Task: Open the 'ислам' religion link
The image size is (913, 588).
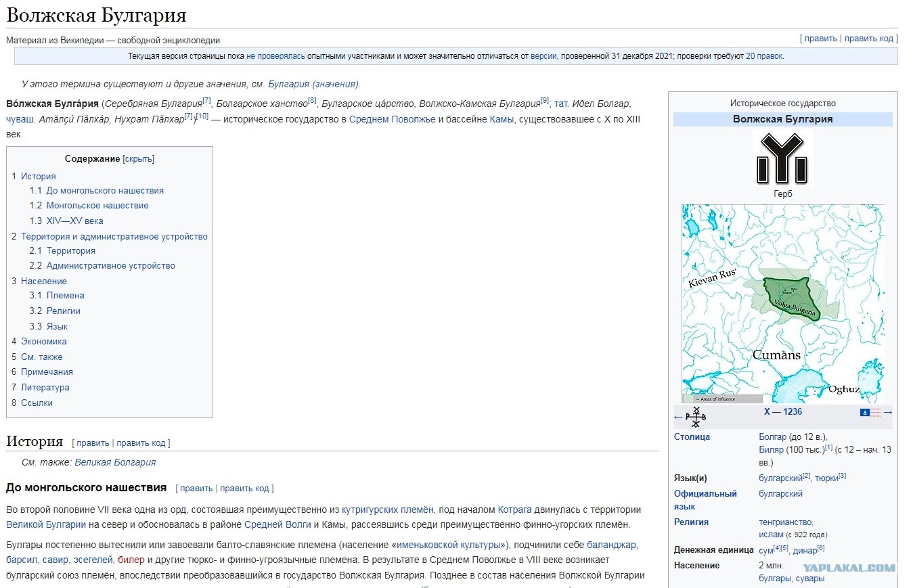Action: click(x=772, y=535)
